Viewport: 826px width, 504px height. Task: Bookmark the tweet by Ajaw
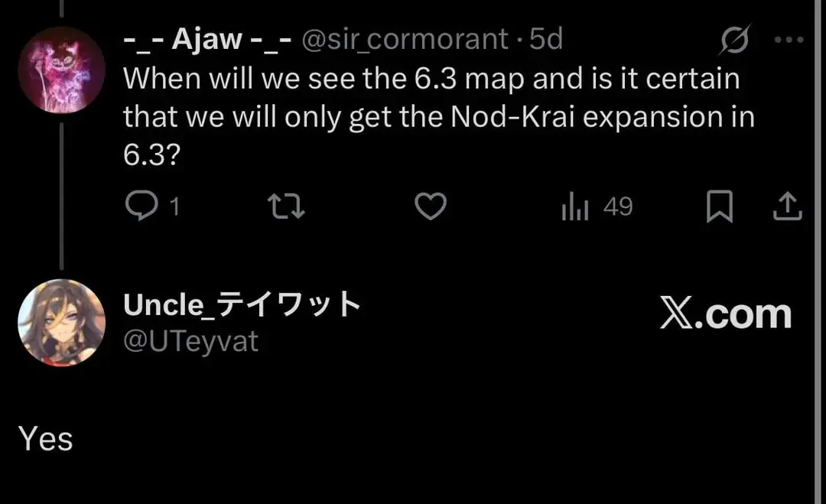pos(719,206)
